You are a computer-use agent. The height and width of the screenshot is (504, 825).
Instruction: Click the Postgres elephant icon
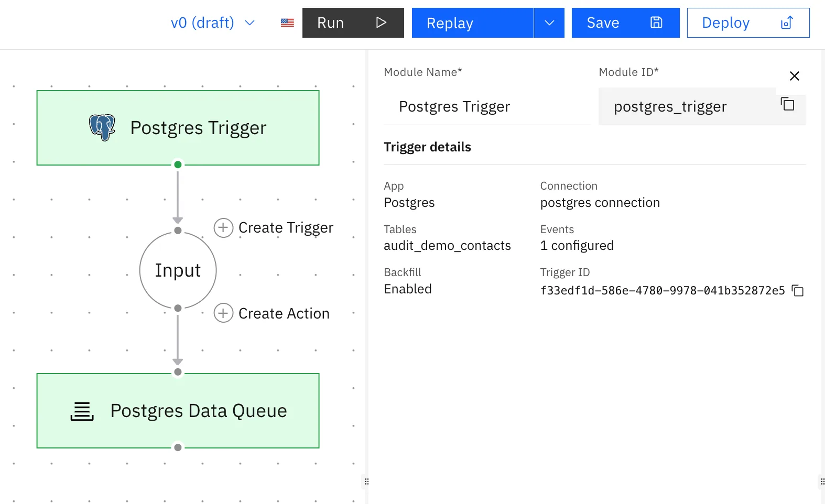coord(102,127)
